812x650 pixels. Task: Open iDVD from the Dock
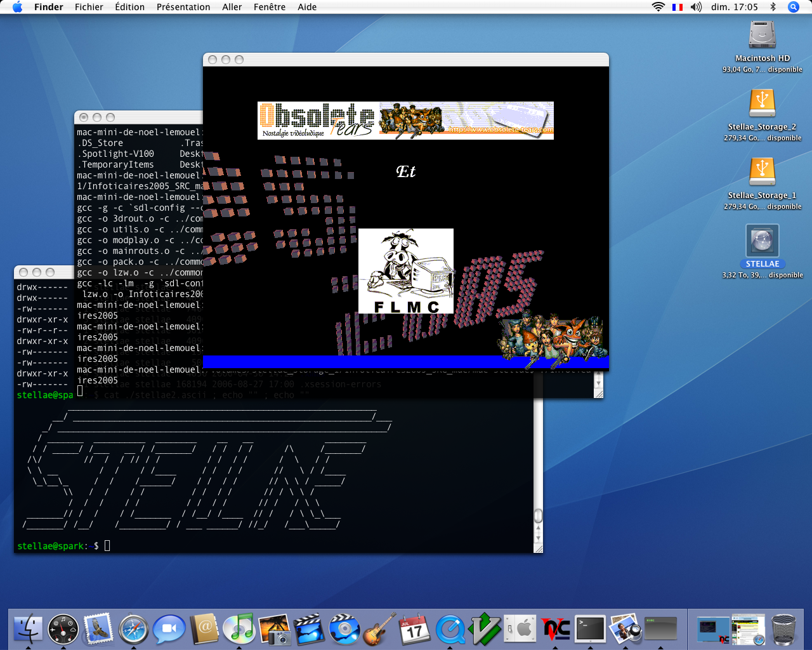(344, 629)
